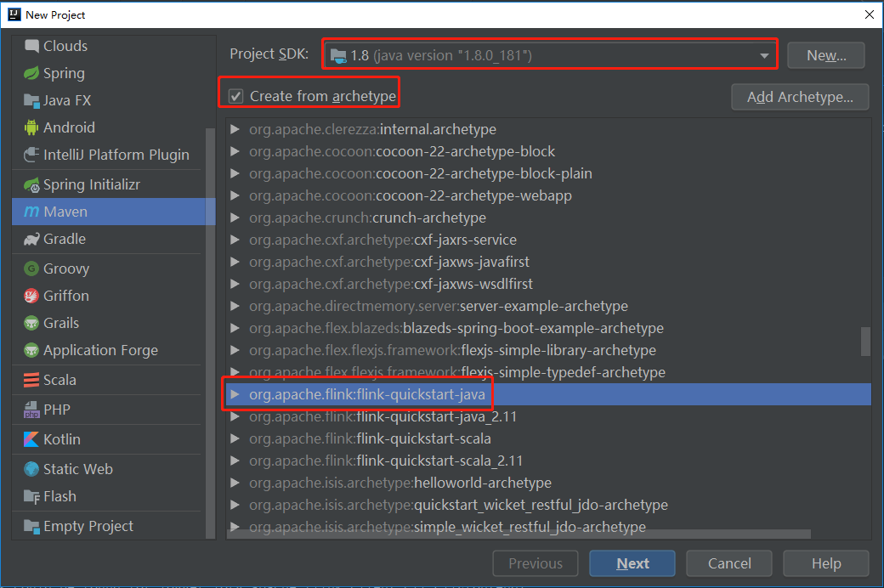Toggle the Create from archetype checkbox
Viewport: 884px width, 588px height.
coord(235,96)
